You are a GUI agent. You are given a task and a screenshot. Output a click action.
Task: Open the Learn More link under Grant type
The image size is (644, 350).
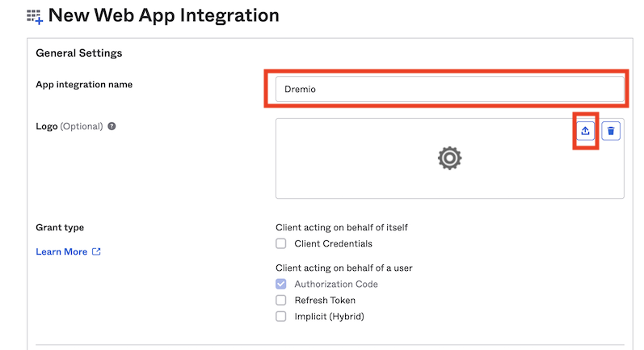(x=61, y=251)
